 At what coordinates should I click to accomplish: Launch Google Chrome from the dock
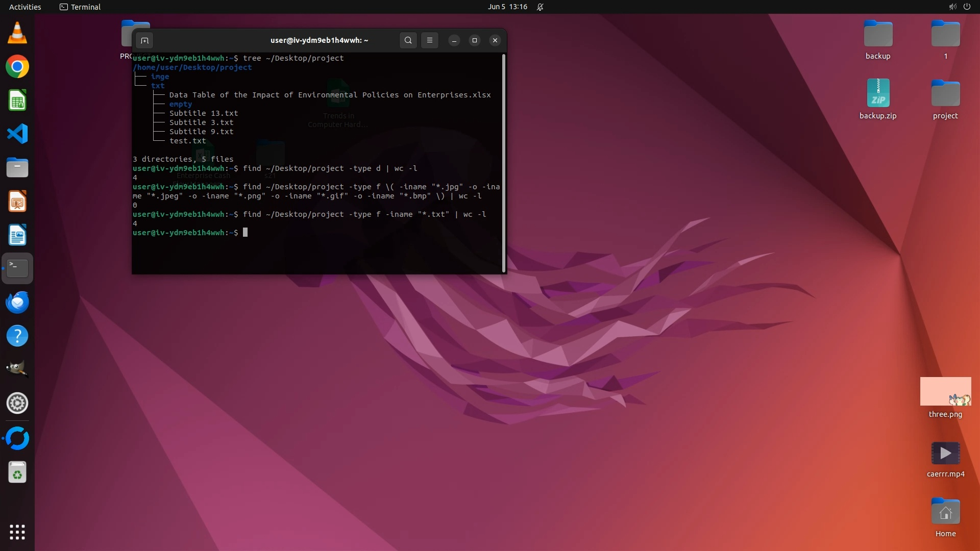(17, 67)
